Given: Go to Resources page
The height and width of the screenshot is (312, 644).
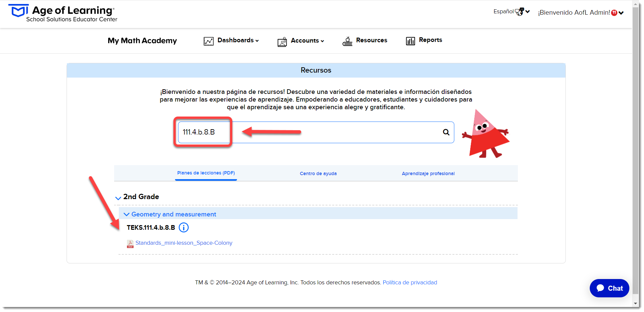Looking at the screenshot, I should pos(371,40).
